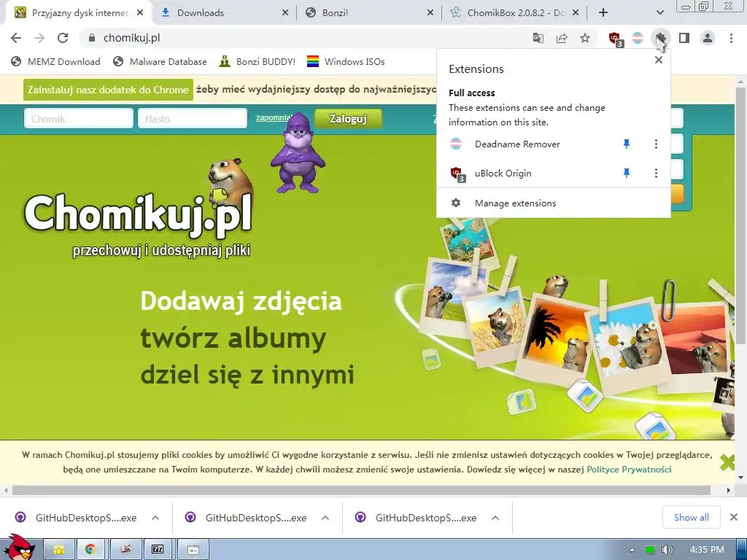Click the vertical page scrollbar
747x560 pixels.
[x=740, y=214]
